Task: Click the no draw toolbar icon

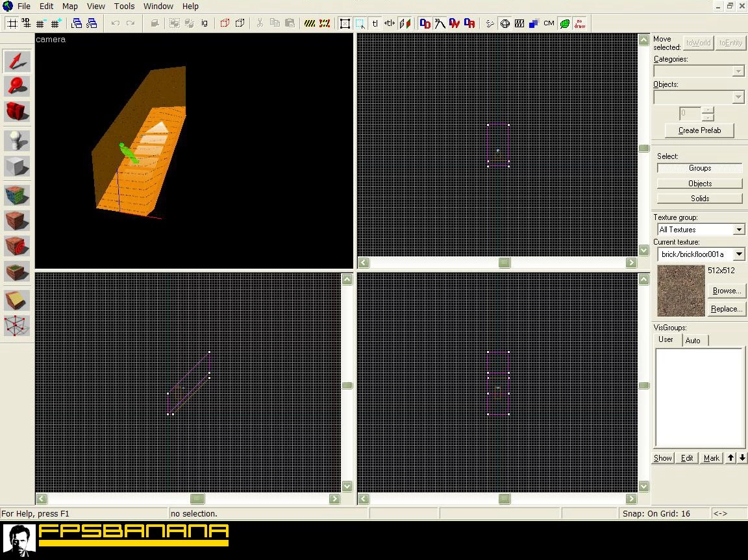Action: point(580,23)
